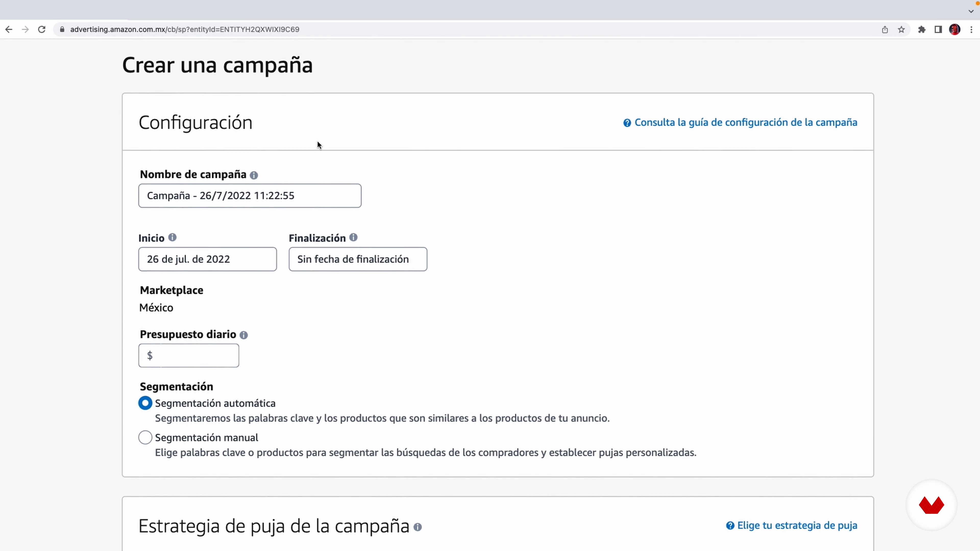
Task: Click help icon beside Elige tu estrategia
Action: pos(730,525)
